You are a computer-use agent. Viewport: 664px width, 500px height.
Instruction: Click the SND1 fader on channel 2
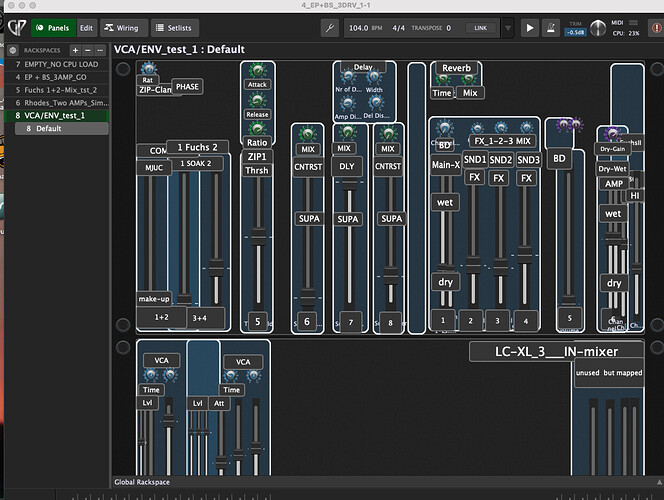point(473,265)
